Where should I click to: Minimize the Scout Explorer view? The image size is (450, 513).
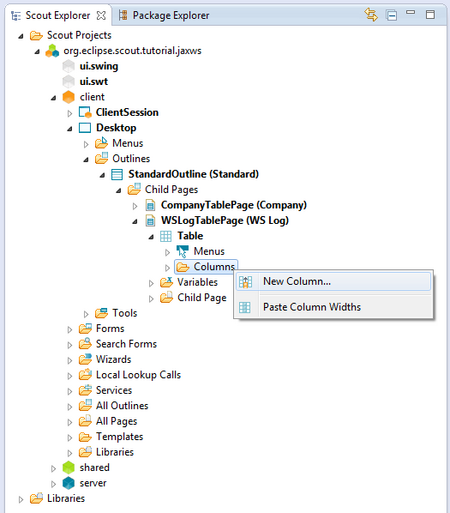(x=410, y=12)
